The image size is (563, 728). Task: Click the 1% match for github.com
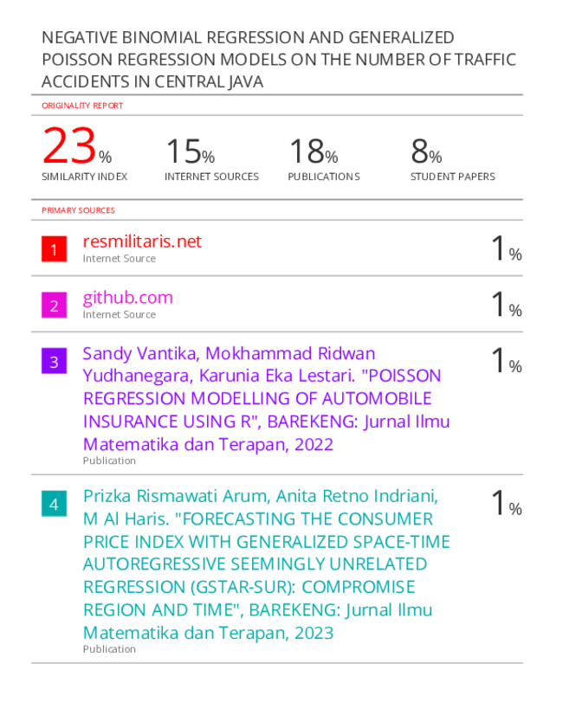(x=507, y=304)
